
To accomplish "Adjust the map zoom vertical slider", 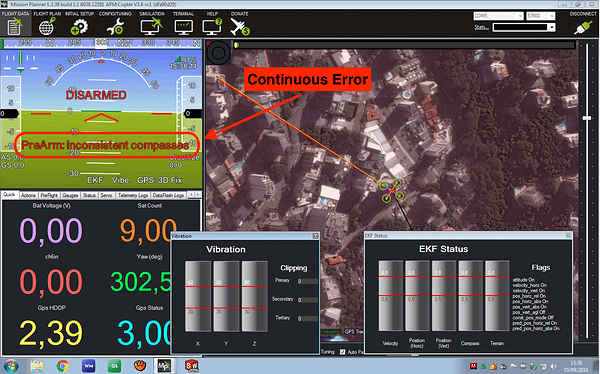I will (x=587, y=118).
